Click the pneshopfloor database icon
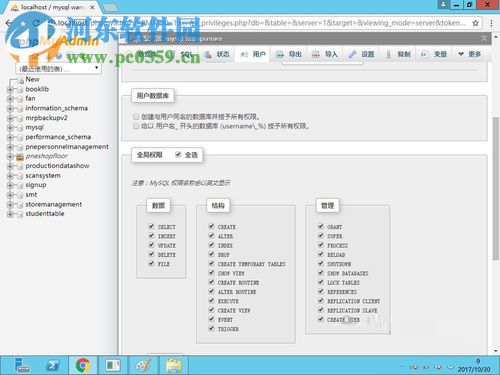The height and width of the screenshot is (375, 500). (20, 156)
